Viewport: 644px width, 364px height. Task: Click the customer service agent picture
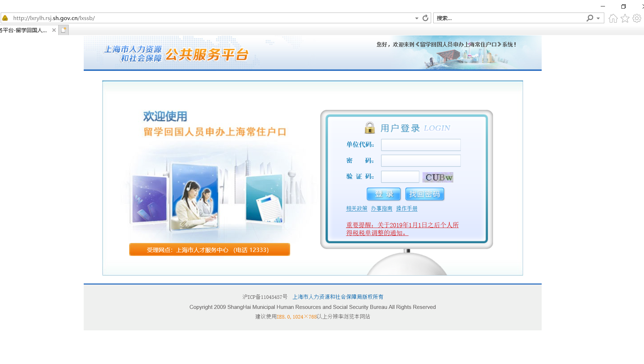194,197
